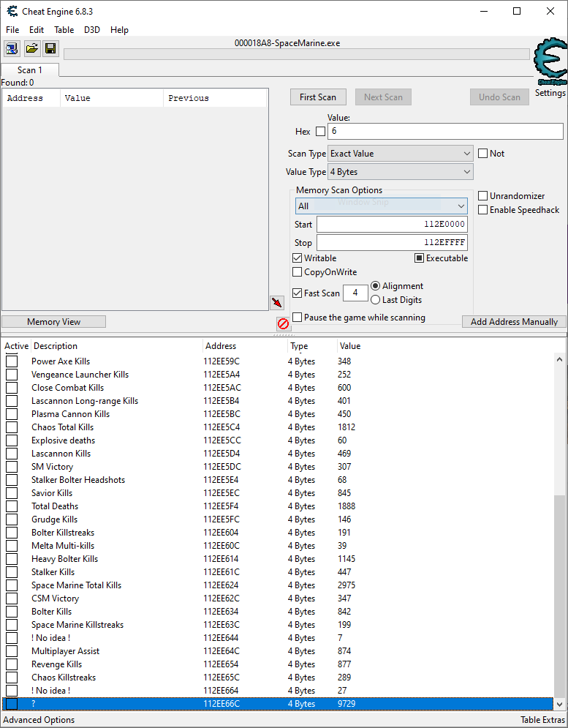Click address 112EE5DC of SM Victory

tap(222, 467)
